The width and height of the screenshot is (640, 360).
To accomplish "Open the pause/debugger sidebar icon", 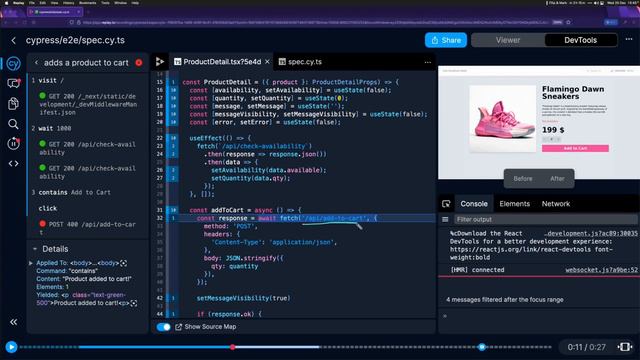I will tap(13, 144).
